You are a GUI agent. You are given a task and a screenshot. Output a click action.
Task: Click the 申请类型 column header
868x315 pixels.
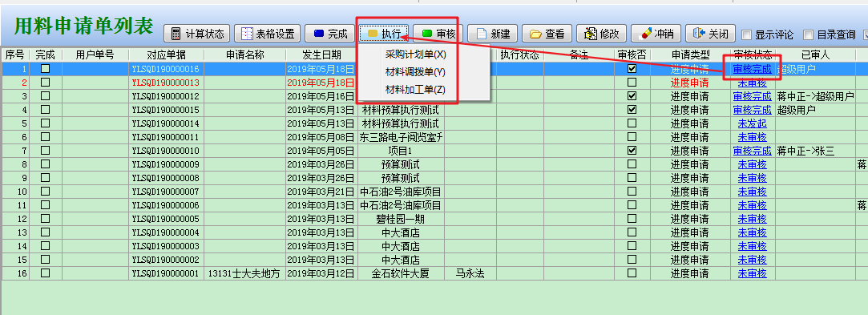(x=690, y=55)
